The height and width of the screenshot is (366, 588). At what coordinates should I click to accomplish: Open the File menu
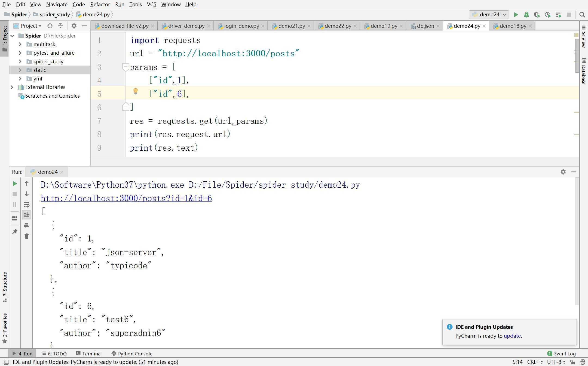click(6, 4)
